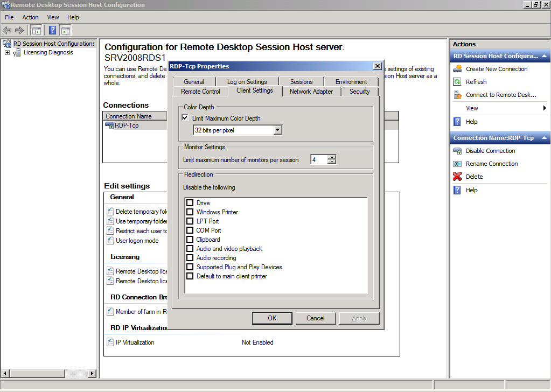
Task: Open the View menu in menu bar
Action: [53, 17]
